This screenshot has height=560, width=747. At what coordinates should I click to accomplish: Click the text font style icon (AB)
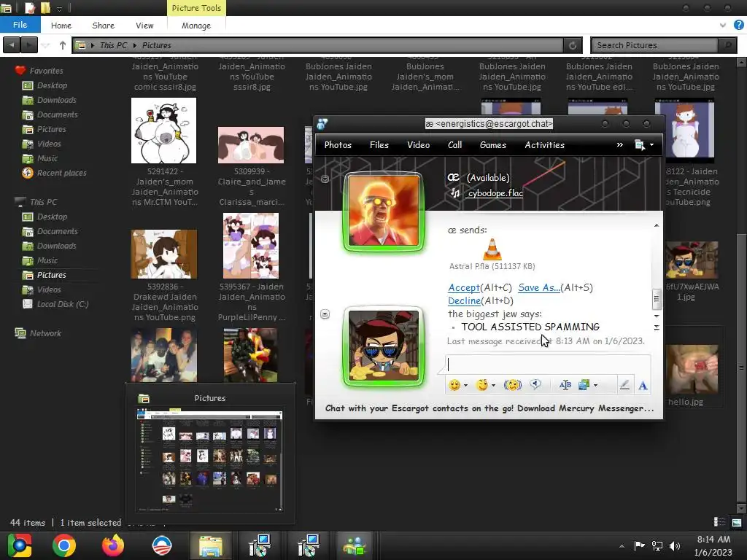(x=565, y=385)
